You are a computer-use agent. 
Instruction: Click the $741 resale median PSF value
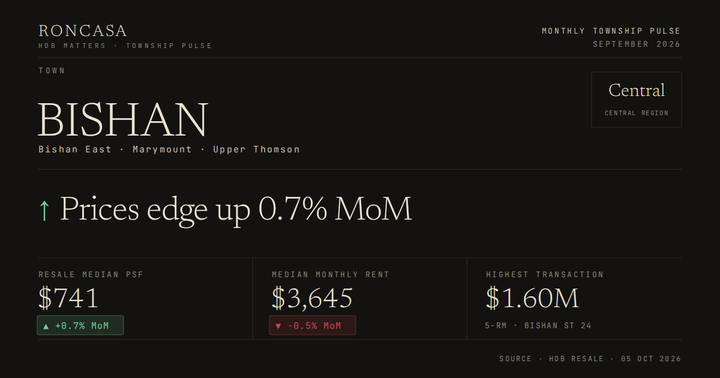coord(68,298)
